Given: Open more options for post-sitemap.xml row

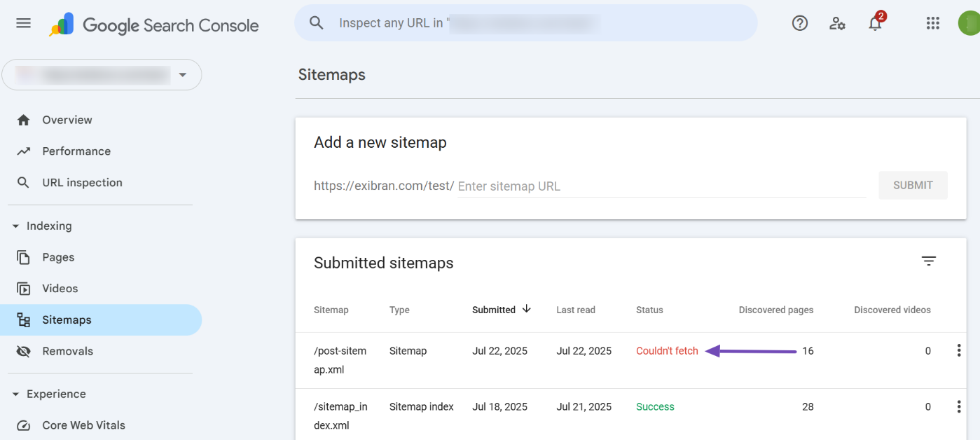Looking at the screenshot, I should pos(958,350).
